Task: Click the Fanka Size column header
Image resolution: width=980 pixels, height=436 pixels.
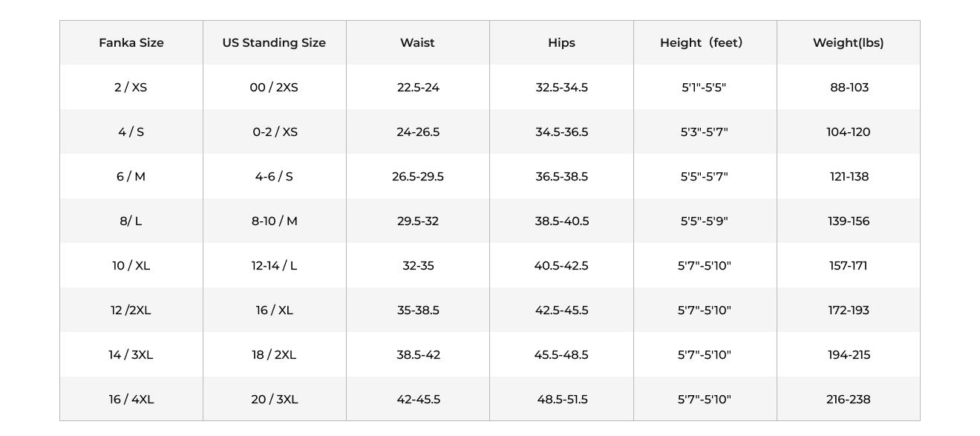Action: coord(131,43)
